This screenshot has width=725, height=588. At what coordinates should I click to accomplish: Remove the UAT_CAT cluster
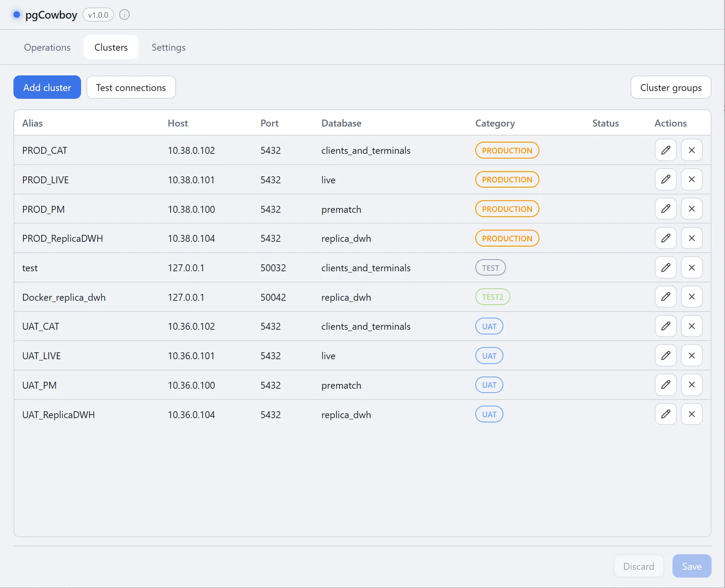point(692,326)
